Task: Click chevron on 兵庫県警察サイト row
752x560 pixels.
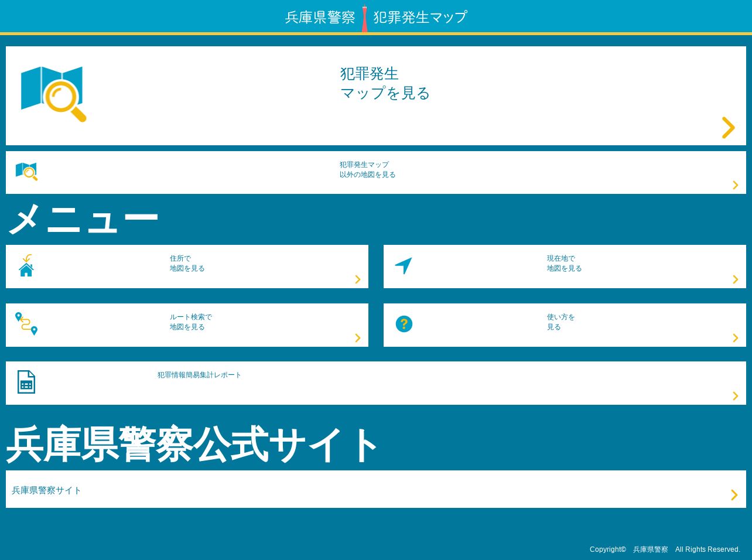Action: click(734, 495)
